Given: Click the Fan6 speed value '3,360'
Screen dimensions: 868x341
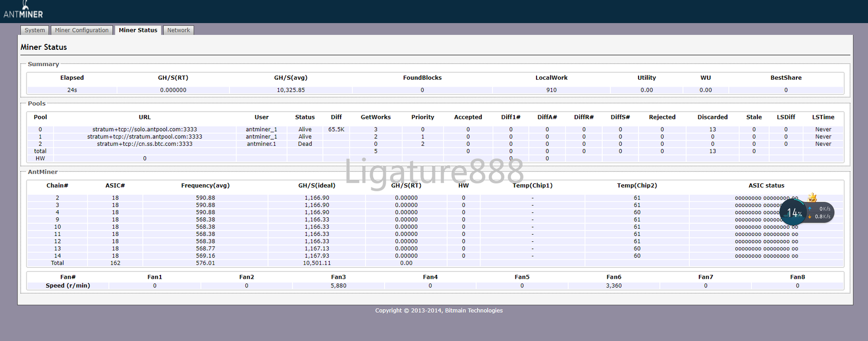Looking at the screenshot, I should [x=614, y=286].
